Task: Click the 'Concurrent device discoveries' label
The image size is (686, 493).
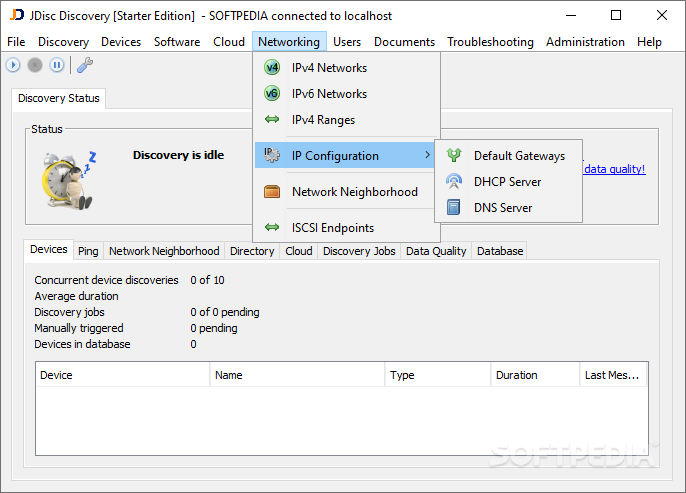Action: (106, 280)
